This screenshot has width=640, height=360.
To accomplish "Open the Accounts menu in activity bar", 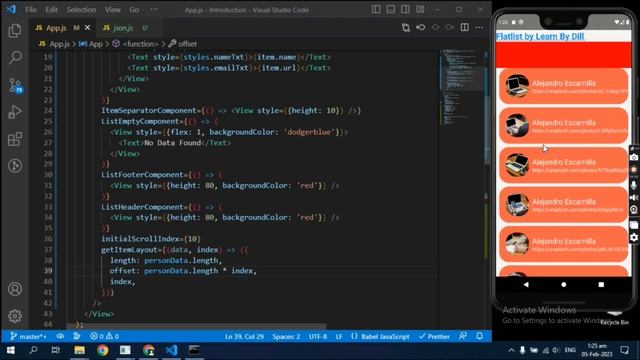I will (x=15, y=289).
